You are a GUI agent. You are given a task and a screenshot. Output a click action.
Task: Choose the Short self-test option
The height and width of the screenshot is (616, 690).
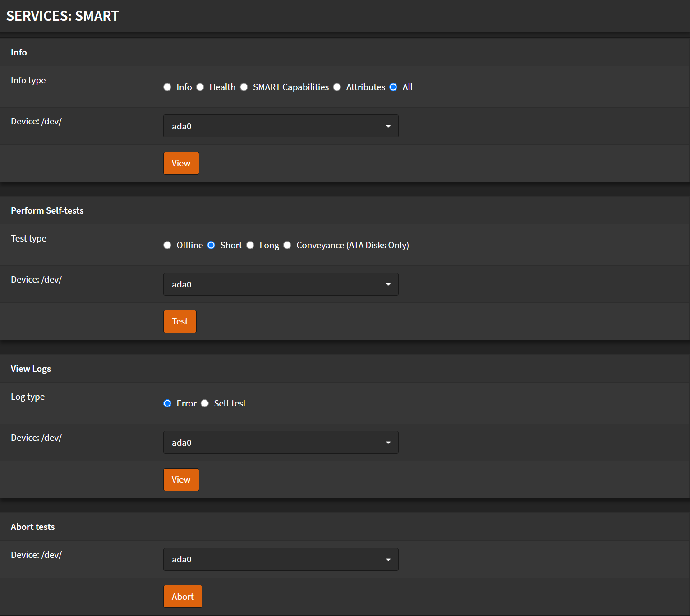pos(211,245)
